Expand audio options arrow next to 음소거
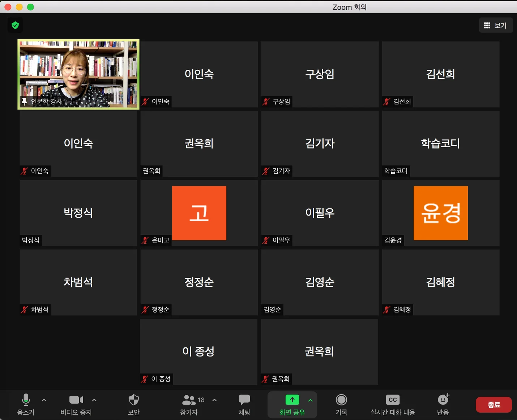 (44, 400)
